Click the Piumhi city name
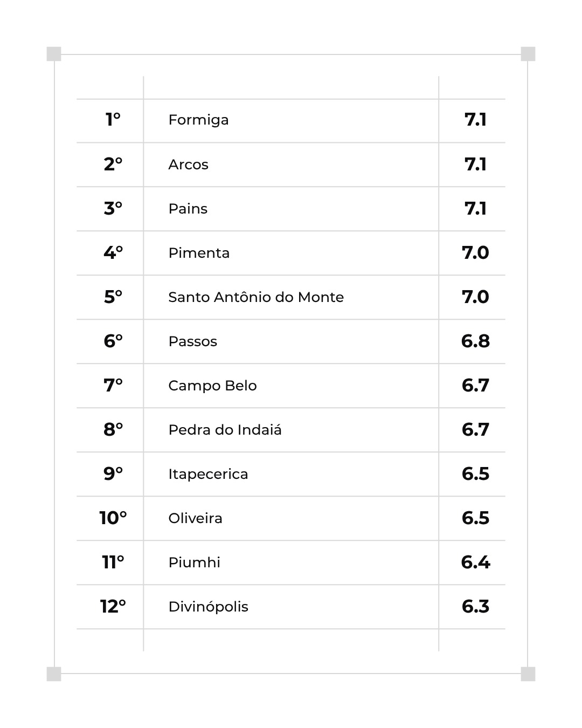The height and width of the screenshot is (728, 582). 194,562
